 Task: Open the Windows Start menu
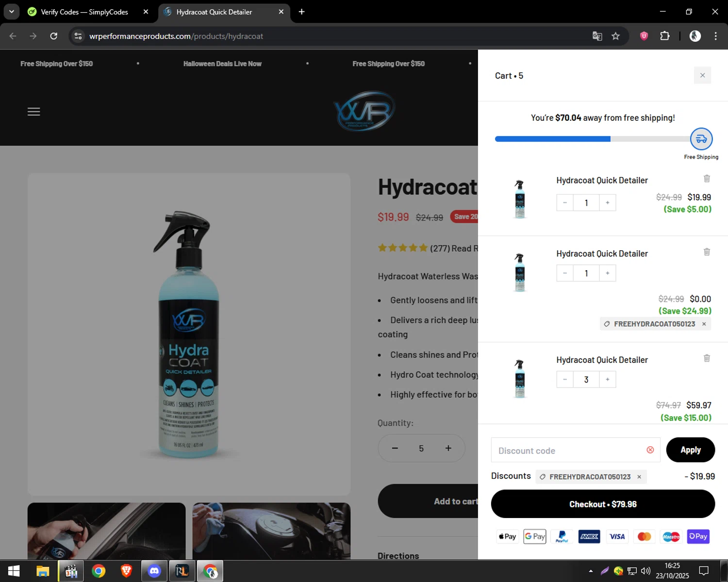pyautogui.click(x=14, y=571)
